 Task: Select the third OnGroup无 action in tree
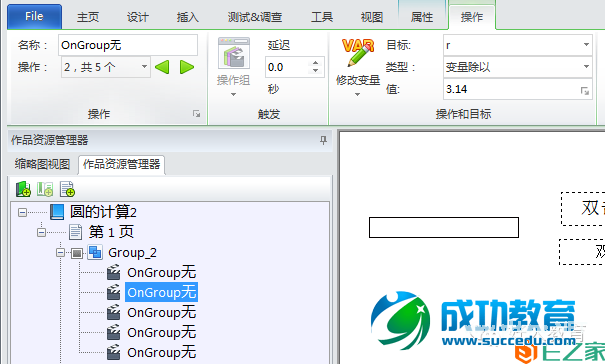(162, 312)
